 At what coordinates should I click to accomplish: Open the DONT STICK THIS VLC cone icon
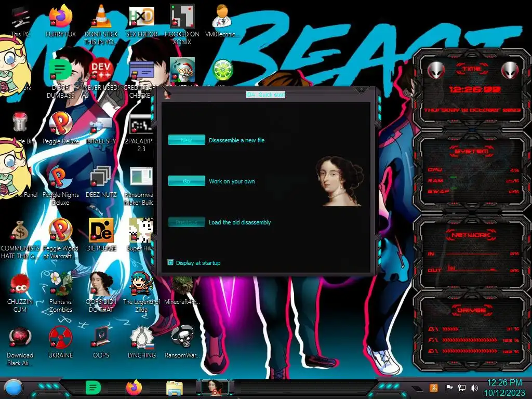point(101,16)
